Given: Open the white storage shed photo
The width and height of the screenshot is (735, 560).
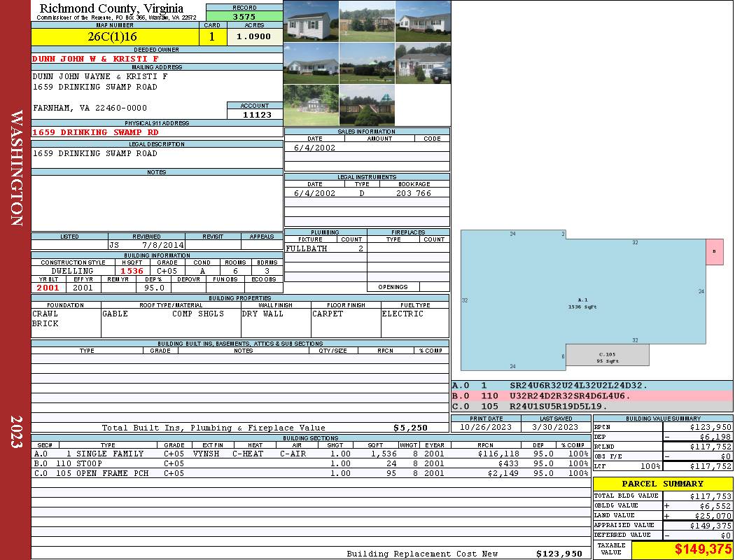Looking at the screenshot, I should [311, 21].
